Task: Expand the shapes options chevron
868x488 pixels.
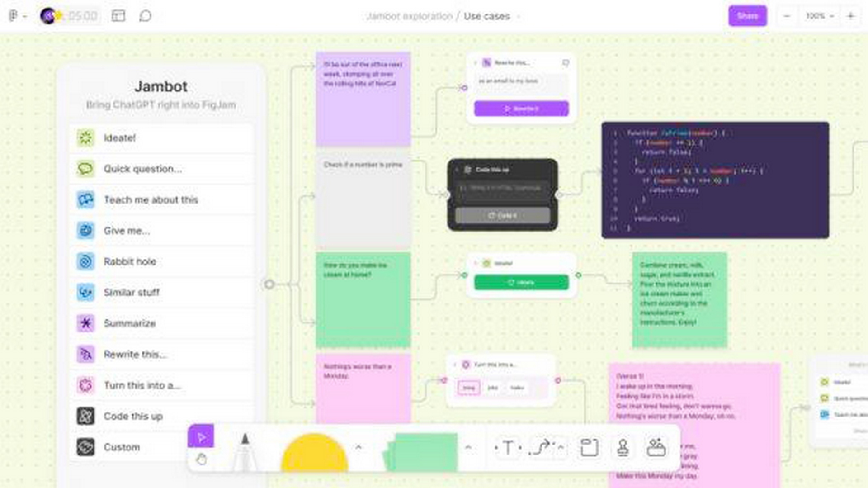Action: click(359, 447)
